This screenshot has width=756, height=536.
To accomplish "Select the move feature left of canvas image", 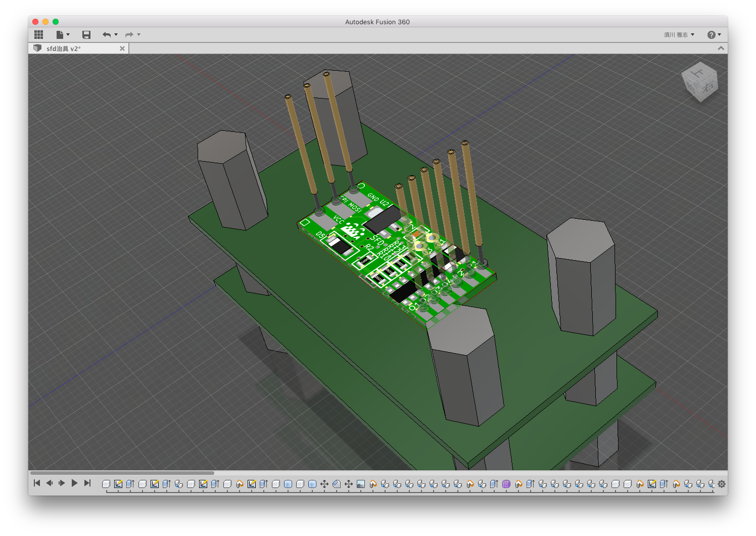I will (349, 484).
